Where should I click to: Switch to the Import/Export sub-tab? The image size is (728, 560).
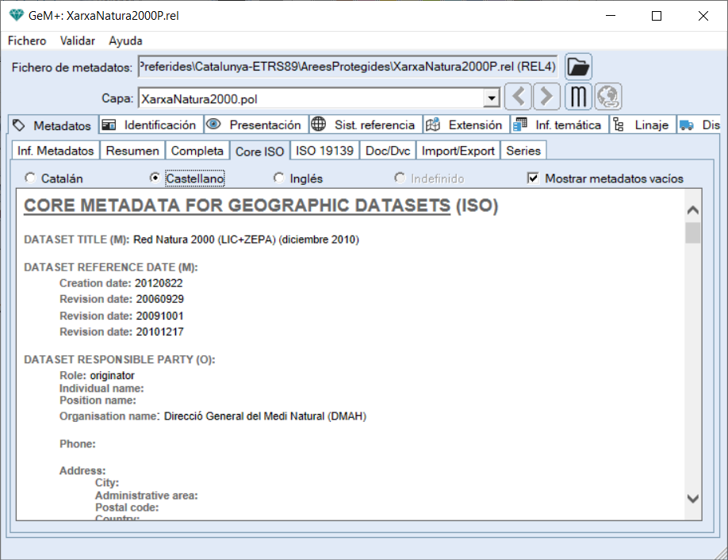pos(458,151)
